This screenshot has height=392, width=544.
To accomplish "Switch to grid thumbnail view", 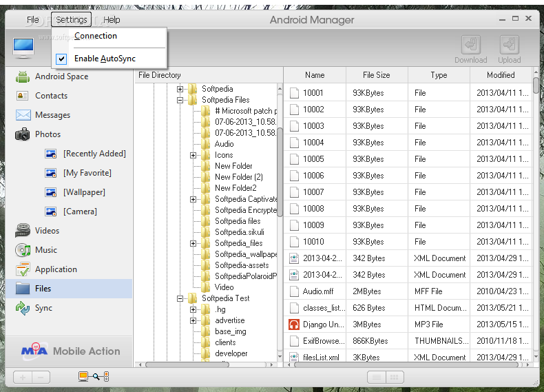I will click(x=395, y=378).
